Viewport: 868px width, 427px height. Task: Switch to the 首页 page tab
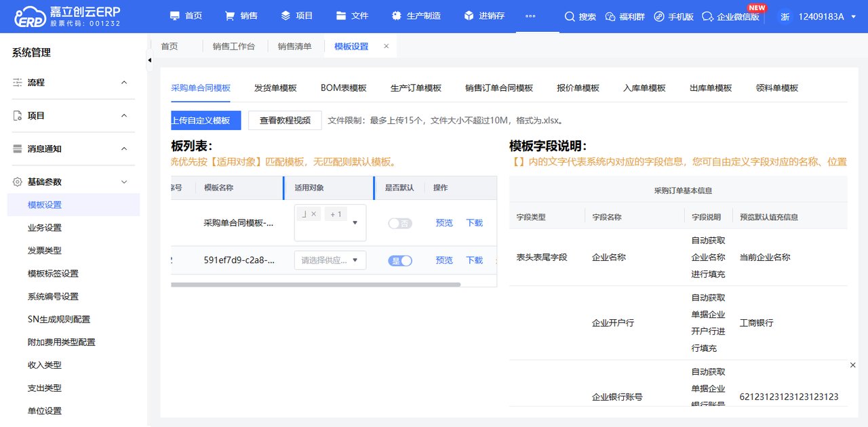pyautogui.click(x=169, y=46)
